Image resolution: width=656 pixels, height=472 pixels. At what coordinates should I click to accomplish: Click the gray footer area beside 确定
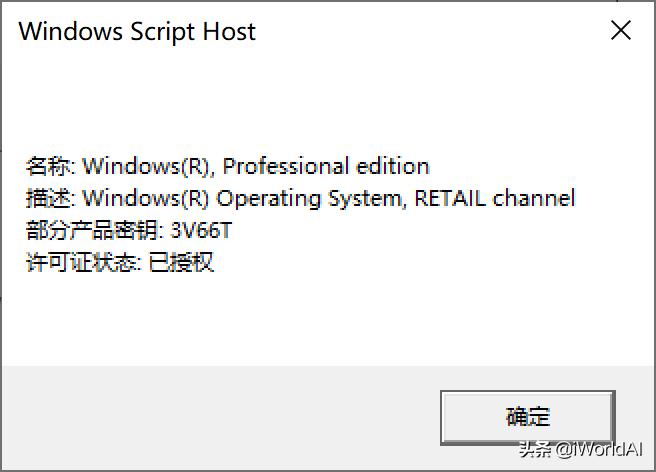click(x=218, y=417)
